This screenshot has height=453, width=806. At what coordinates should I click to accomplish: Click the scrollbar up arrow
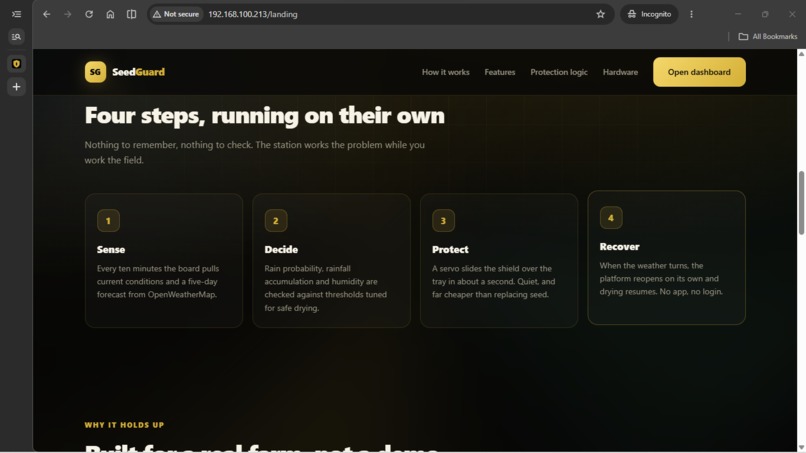[x=801, y=53]
